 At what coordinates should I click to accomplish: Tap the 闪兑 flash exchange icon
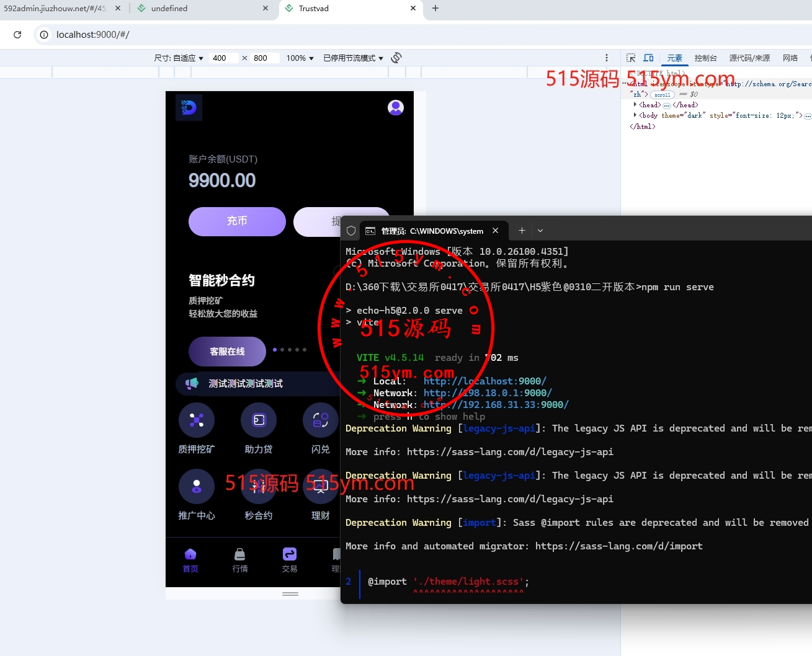[320, 420]
